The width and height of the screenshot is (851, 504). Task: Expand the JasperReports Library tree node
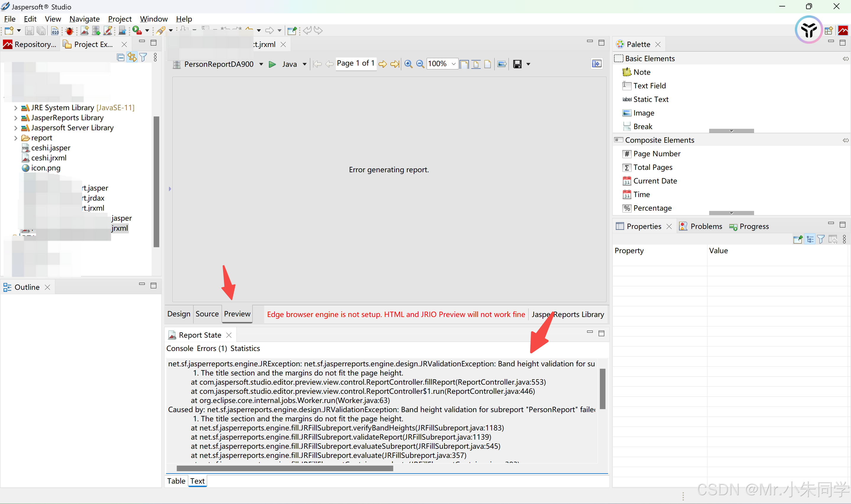16,118
